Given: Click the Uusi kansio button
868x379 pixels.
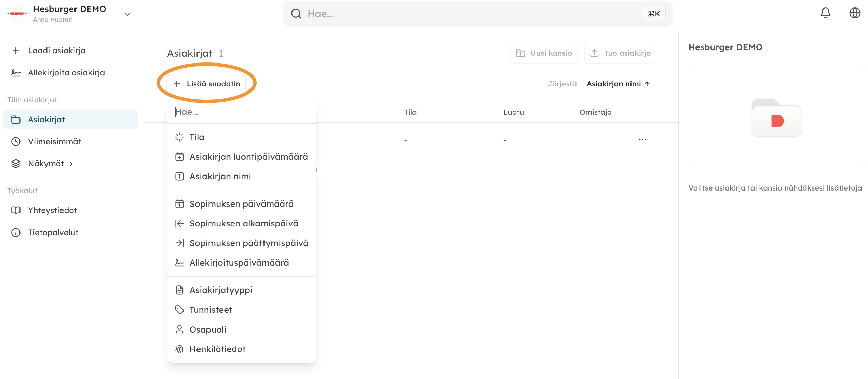Looking at the screenshot, I should [544, 53].
